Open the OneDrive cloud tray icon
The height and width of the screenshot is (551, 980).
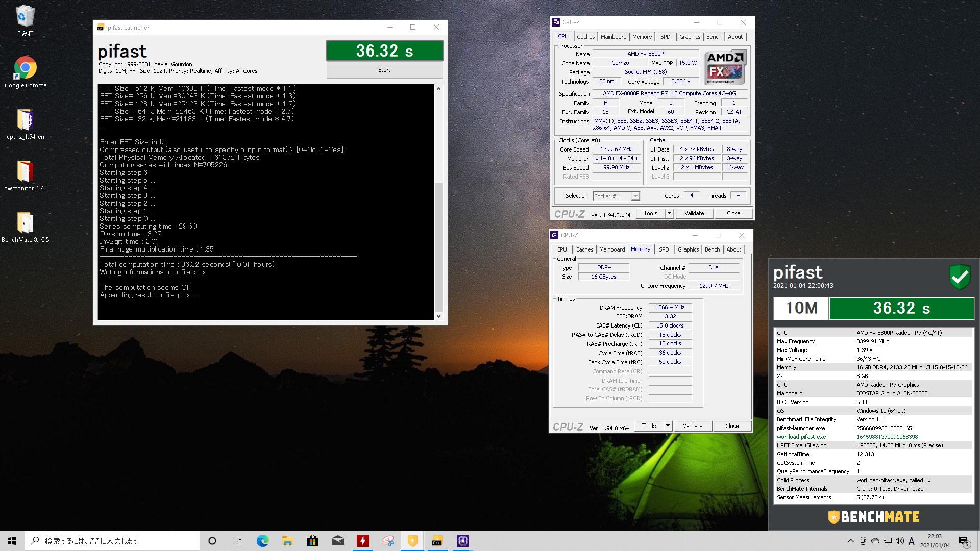[875, 541]
